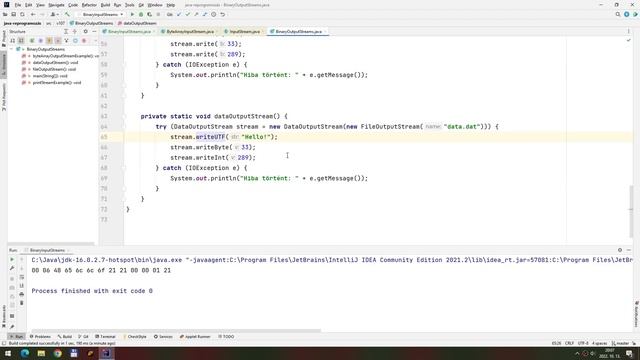Click the rollback undo arrow icon
This screenshot has width=640, height=360.
coord(222,14)
